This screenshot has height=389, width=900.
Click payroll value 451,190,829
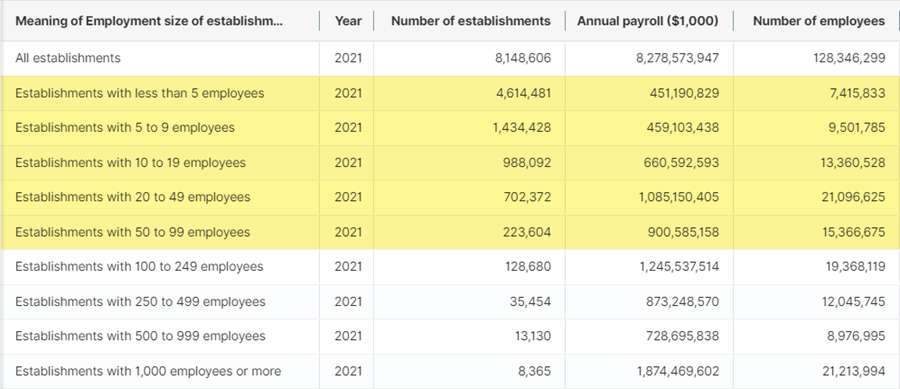click(x=684, y=93)
